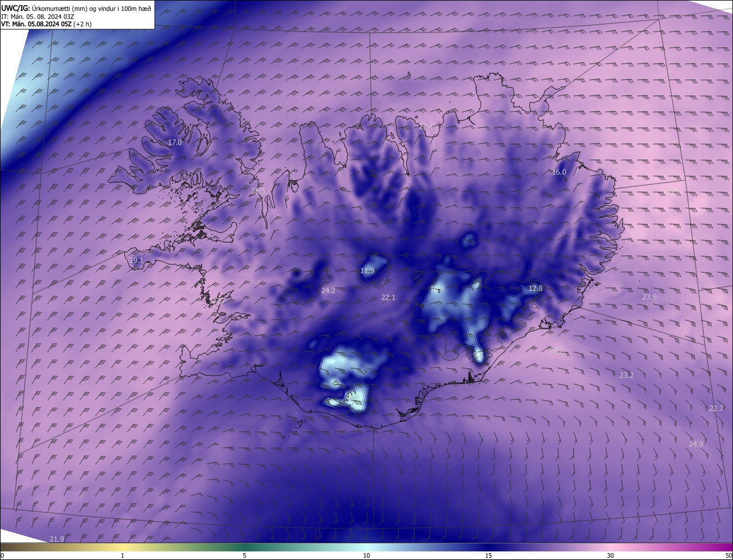Click the 22.7 value near the right edge

tap(716, 408)
